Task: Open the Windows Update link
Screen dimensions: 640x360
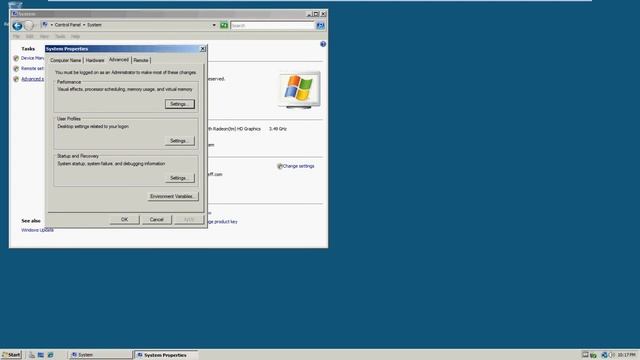Action: [37, 230]
